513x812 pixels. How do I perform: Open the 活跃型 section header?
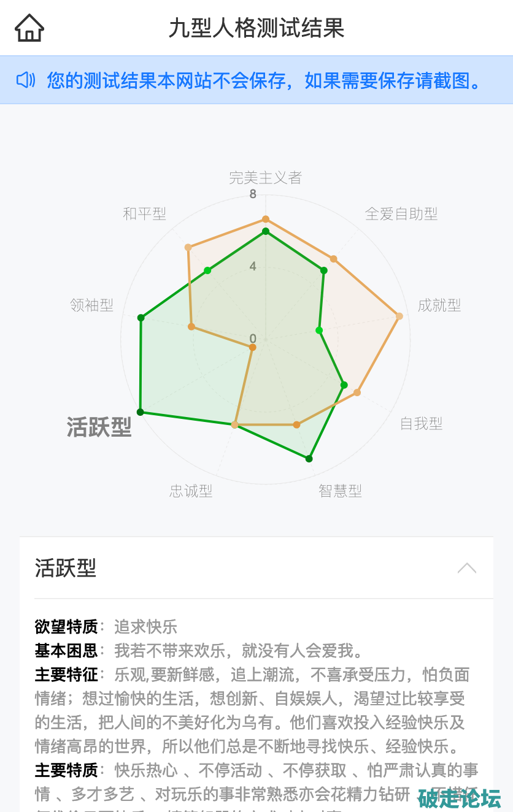(x=66, y=568)
